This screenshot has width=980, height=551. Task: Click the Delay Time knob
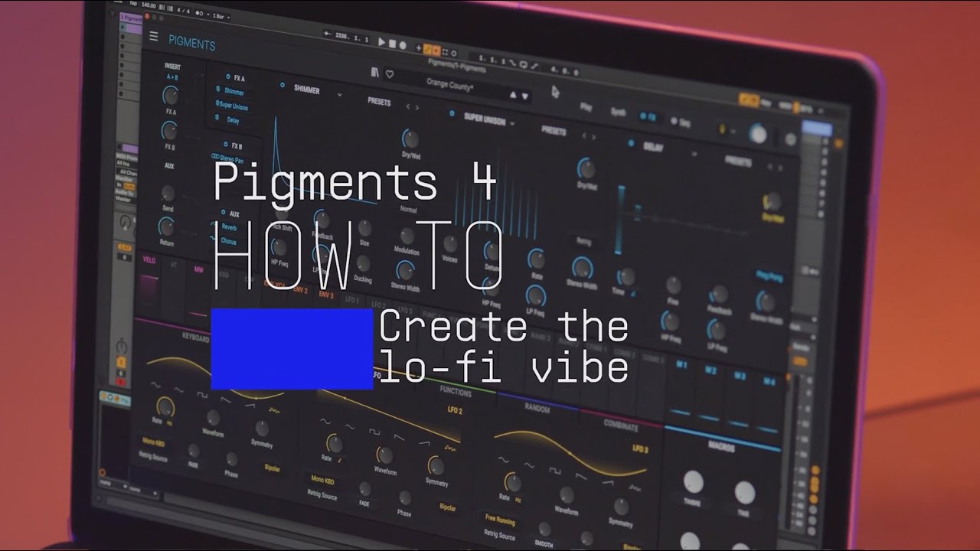pos(626,277)
